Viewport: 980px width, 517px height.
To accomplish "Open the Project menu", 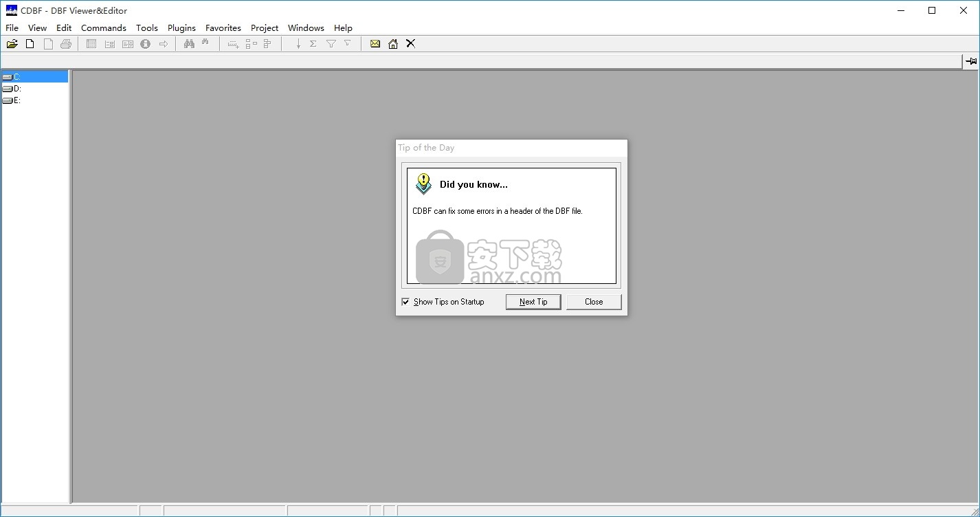I will pyautogui.click(x=265, y=28).
